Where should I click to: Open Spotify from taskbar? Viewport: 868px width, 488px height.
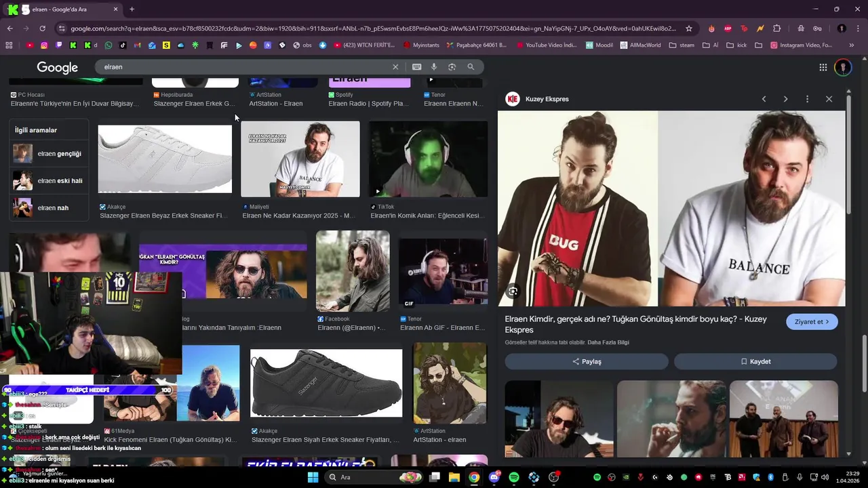[x=514, y=477]
